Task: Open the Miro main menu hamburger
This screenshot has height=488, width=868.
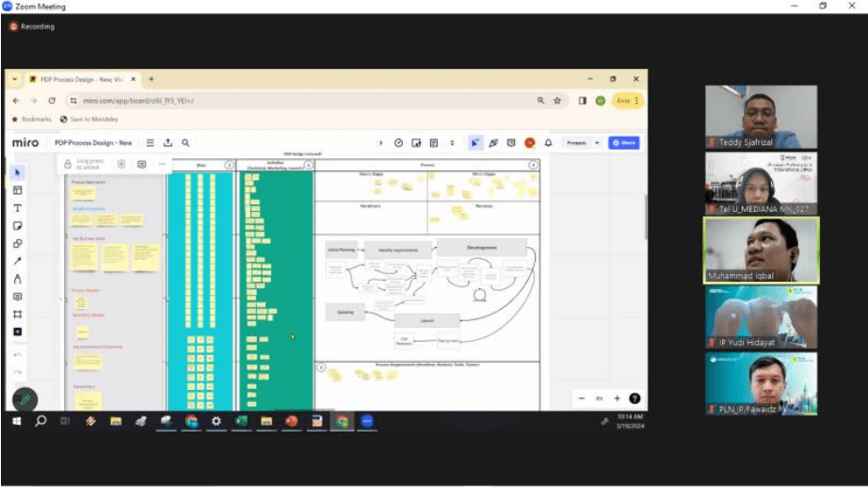Action: pos(150,143)
